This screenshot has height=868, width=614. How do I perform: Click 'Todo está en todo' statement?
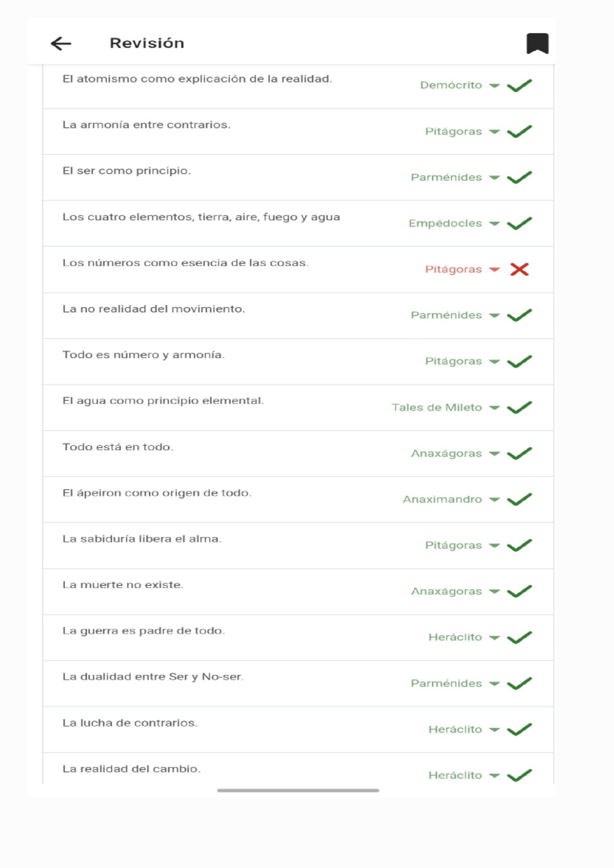[118, 447]
